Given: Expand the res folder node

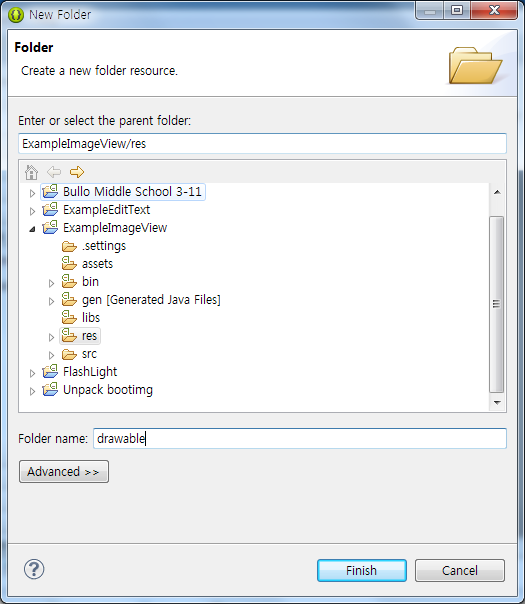Looking at the screenshot, I should (51, 337).
